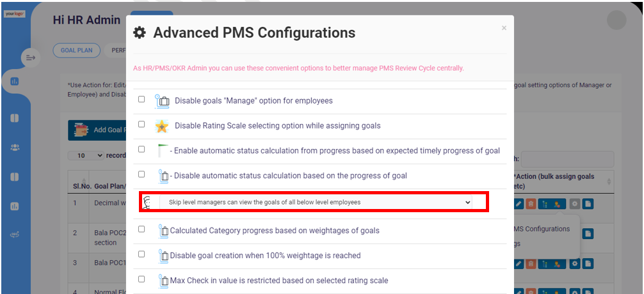Open the chart dashboard sidebar icon
Image resolution: width=644 pixels, height=294 pixels.
click(x=14, y=82)
